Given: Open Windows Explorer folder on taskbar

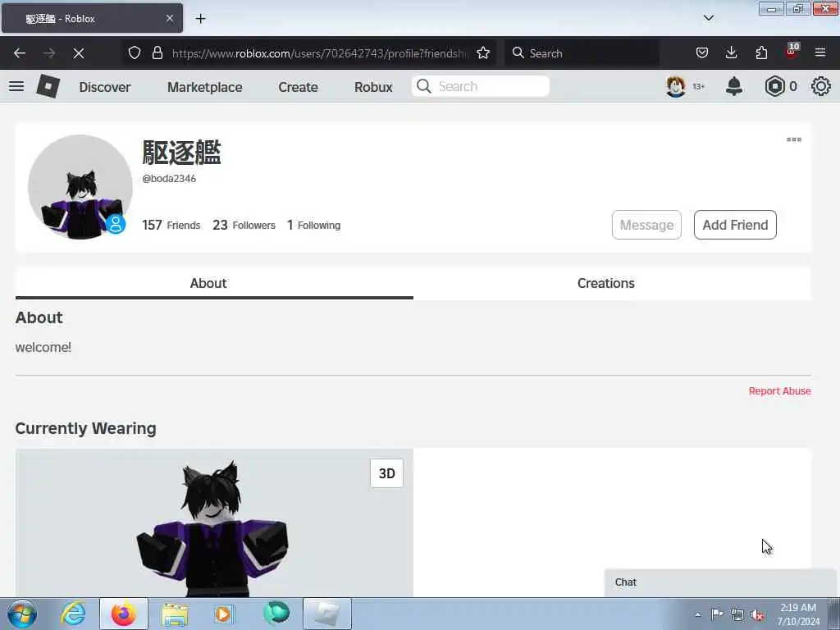Looking at the screenshot, I should point(176,614).
